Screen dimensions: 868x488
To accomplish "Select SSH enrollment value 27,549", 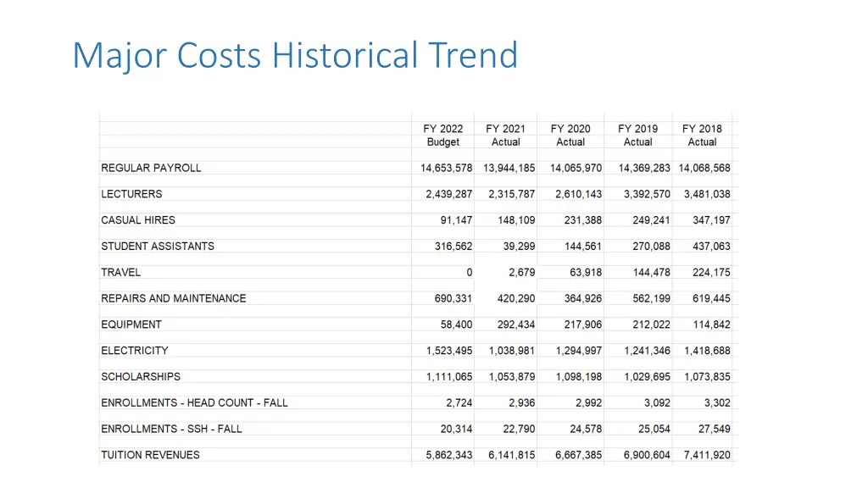I will click(715, 429).
